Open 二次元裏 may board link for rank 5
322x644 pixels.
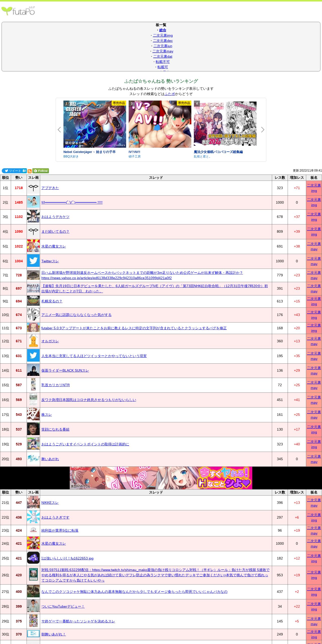(314, 246)
